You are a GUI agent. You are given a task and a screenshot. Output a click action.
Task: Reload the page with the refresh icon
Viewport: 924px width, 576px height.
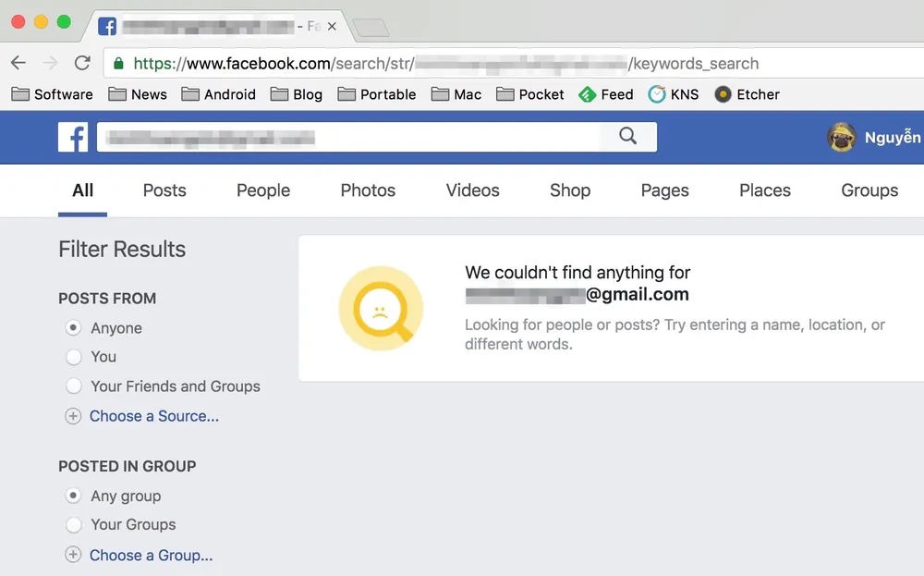pos(82,64)
